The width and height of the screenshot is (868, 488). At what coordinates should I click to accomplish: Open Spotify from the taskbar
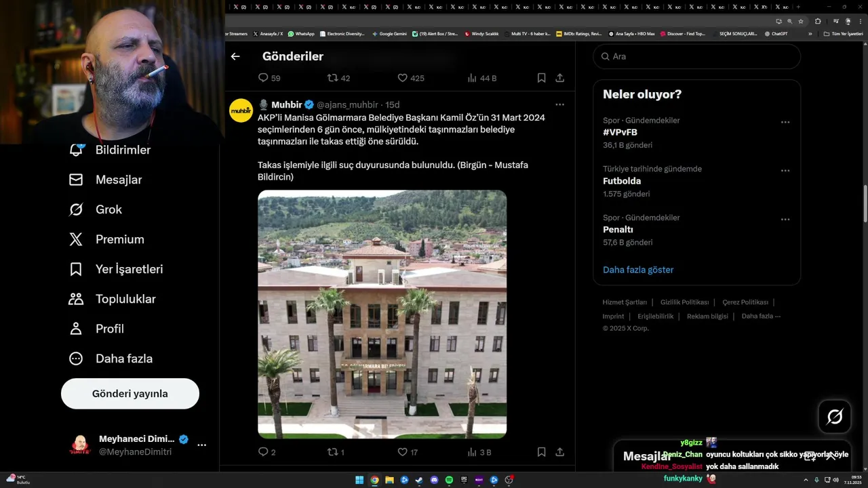[x=449, y=480]
